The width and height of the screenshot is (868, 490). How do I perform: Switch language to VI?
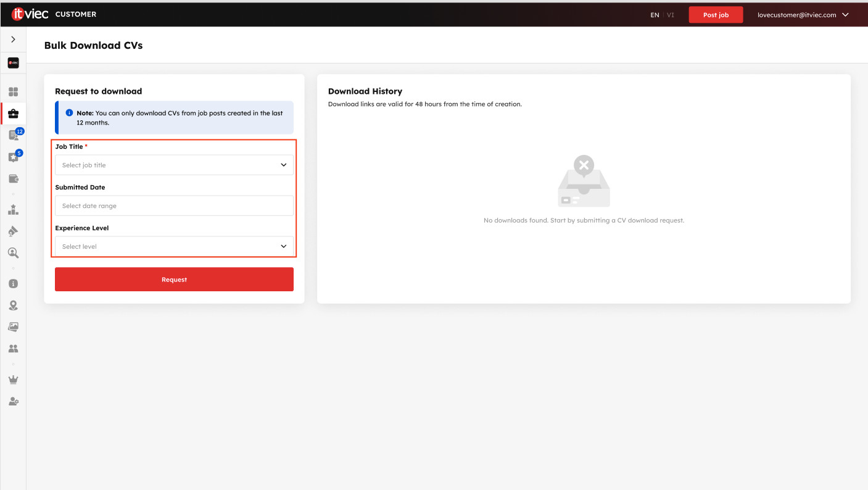[671, 15]
